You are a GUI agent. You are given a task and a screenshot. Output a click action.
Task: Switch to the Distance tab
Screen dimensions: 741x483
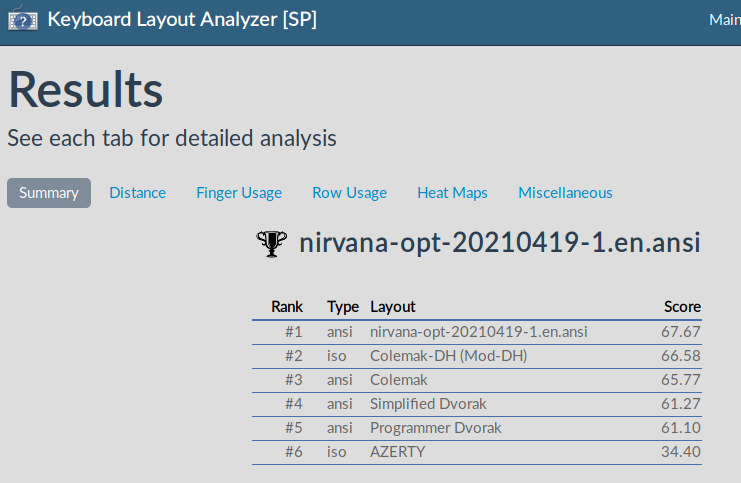(x=137, y=193)
